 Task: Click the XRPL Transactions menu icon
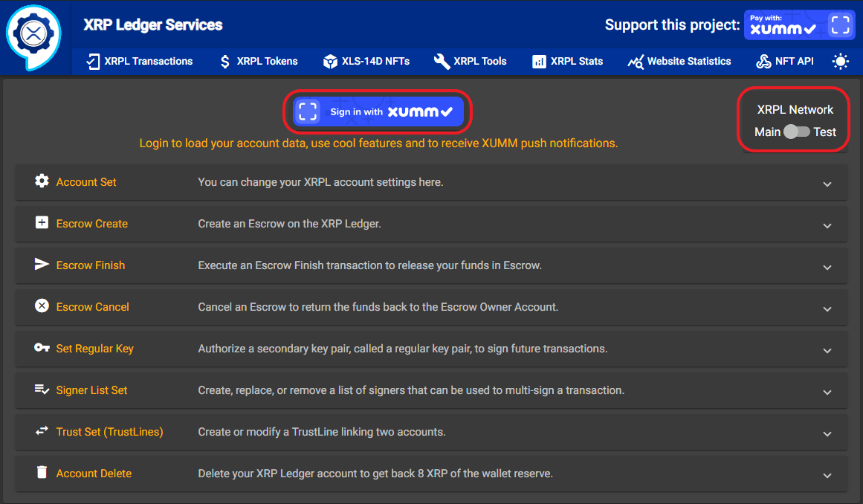(x=93, y=62)
